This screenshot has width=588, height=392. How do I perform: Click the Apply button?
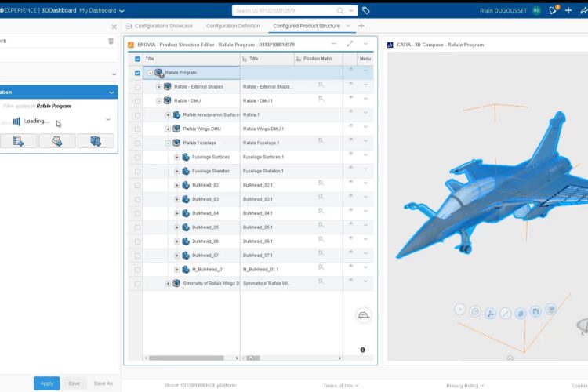(46, 383)
